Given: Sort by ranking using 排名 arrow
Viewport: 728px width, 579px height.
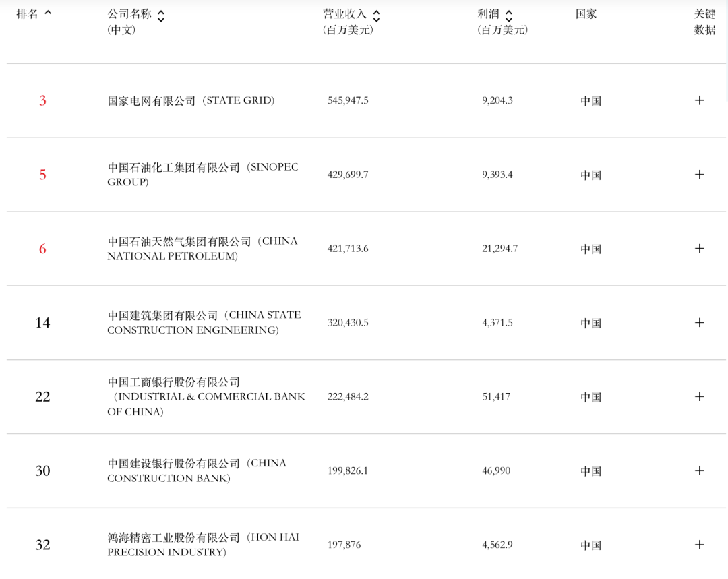Looking at the screenshot, I should [x=48, y=13].
